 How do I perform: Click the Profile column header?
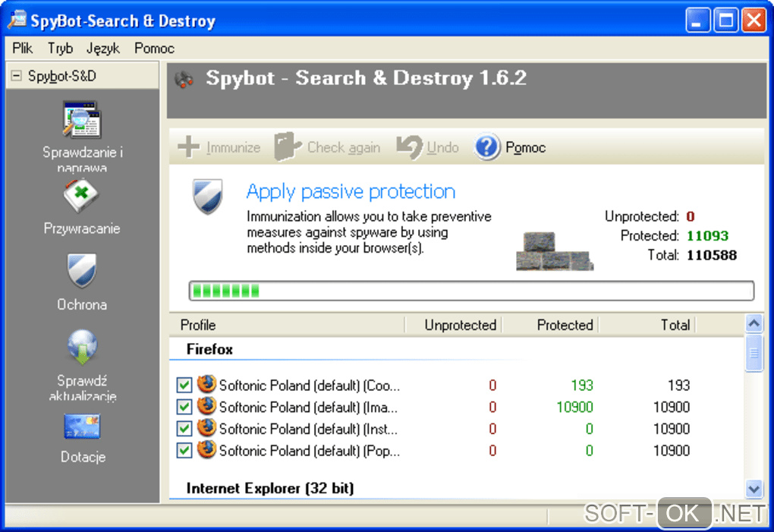pyautogui.click(x=287, y=325)
